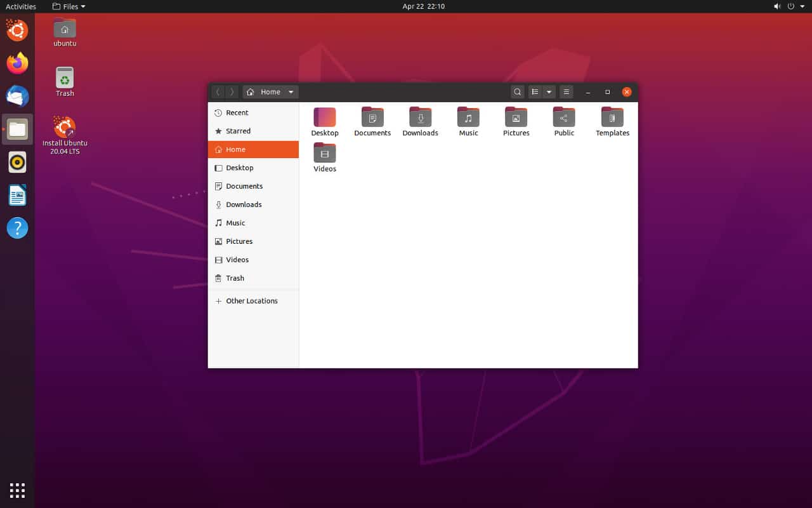The height and width of the screenshot is (508, 812).
Task: Open the hamburger menu in the toolbar
Action: point(566,91)
